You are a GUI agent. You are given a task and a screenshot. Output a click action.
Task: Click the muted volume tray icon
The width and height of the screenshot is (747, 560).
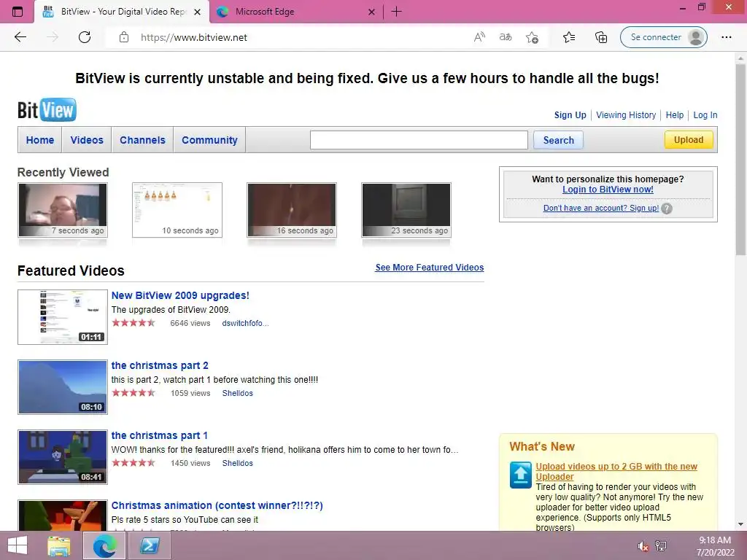pyautogui.click(x=643, y=545)
